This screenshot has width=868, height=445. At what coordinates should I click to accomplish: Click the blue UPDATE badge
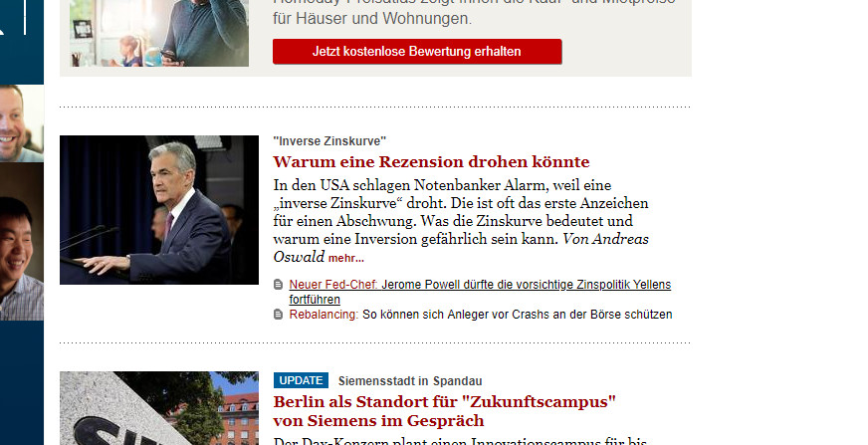tap(301, 380)
